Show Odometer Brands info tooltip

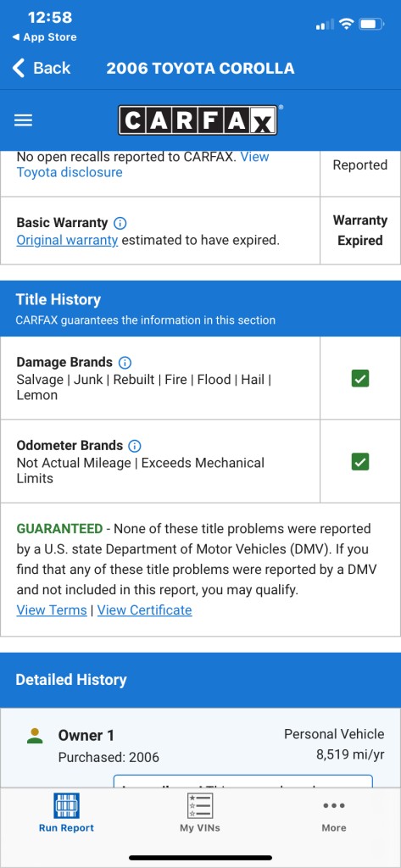pos(135,446)
